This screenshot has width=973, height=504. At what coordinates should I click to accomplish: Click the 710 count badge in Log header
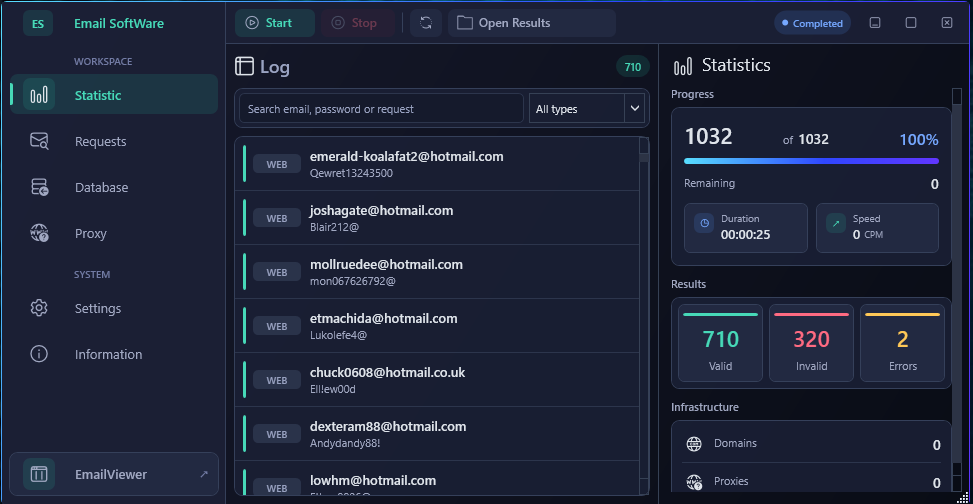633,67
